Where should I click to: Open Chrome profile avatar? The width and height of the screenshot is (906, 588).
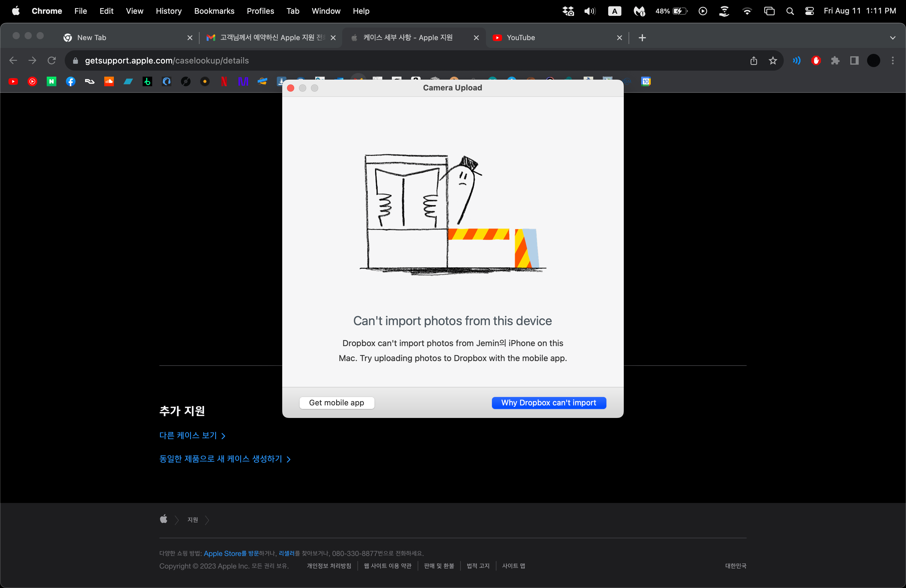873,60
